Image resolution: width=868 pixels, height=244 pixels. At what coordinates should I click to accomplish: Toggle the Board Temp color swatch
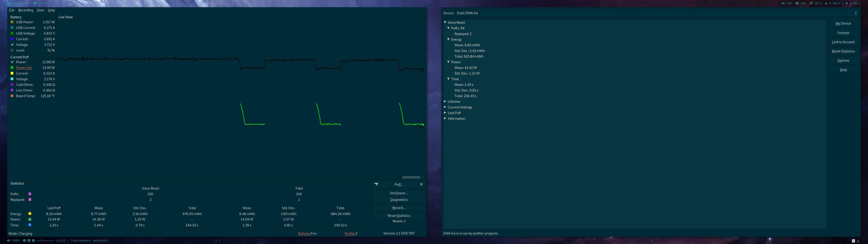pyautogui.click(x=12, y=96)
